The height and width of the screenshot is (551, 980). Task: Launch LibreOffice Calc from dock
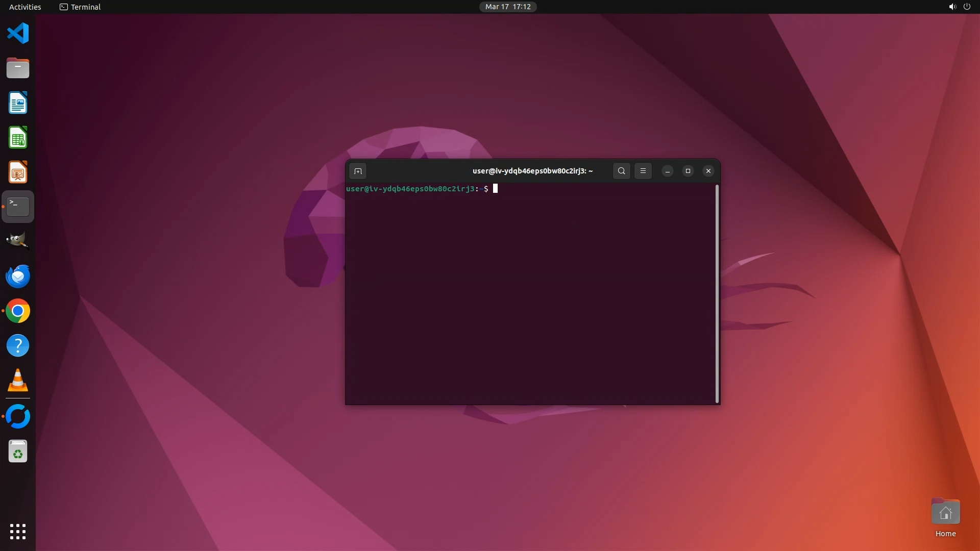(x=18, y=138)
